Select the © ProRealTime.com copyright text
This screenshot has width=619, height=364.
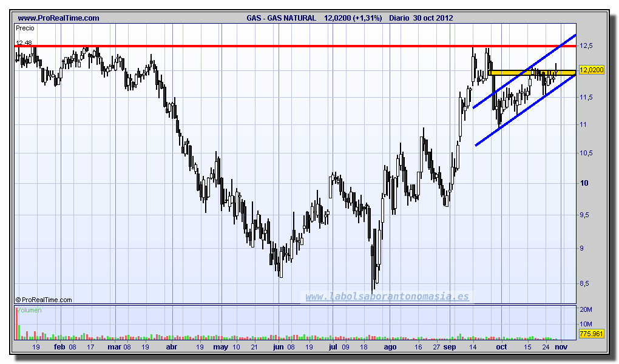tap(44, 300)
